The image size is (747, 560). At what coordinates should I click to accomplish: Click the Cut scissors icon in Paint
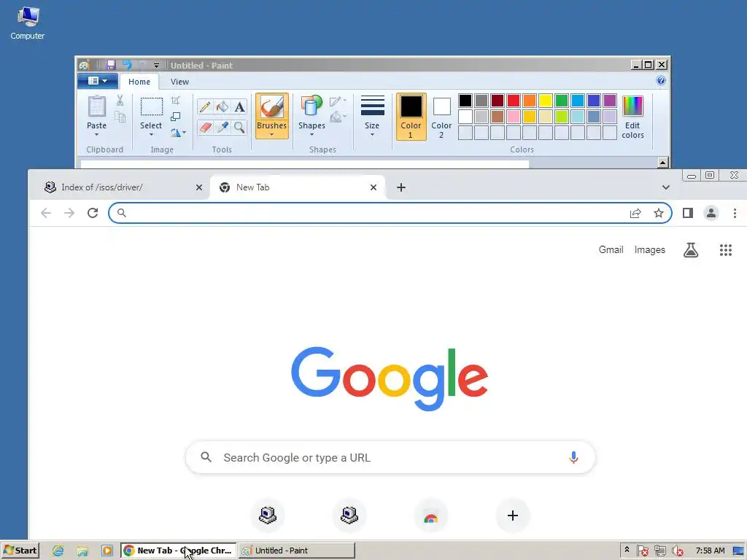120,100
